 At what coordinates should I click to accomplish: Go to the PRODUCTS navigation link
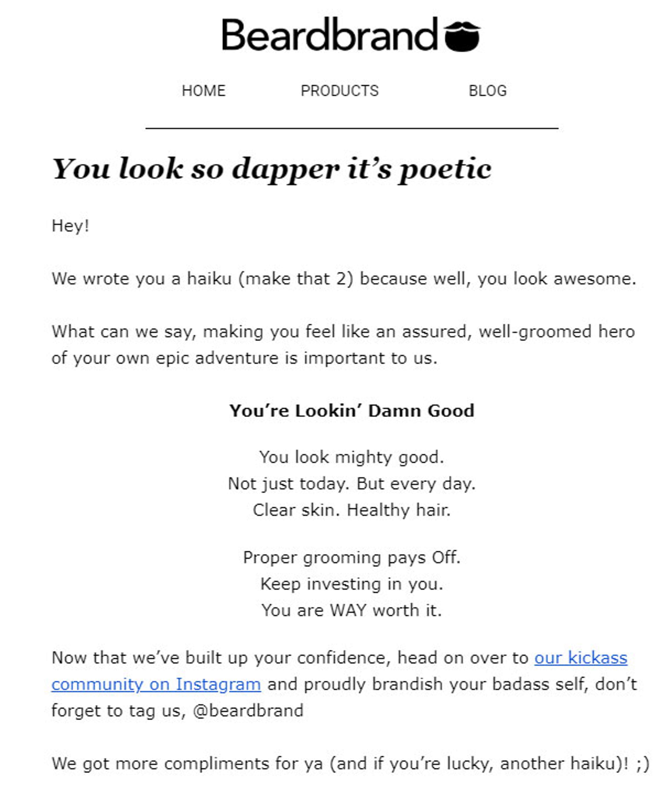(x=340, y=91)
